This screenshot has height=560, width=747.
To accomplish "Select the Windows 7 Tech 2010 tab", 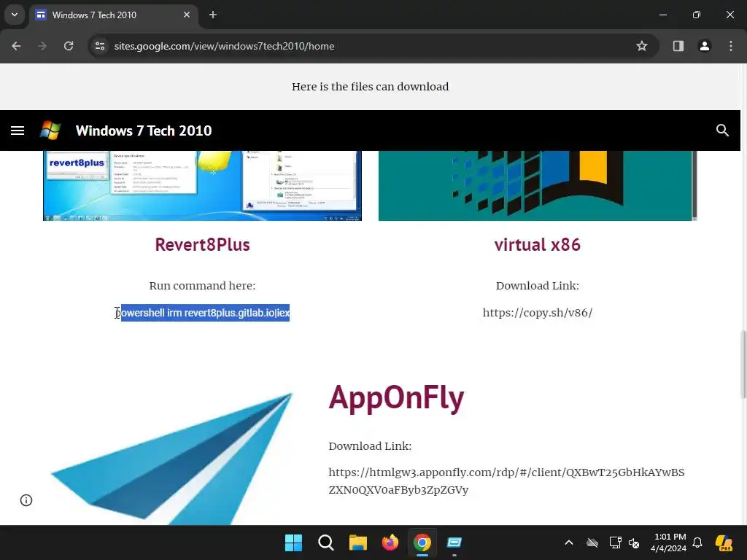I will 115,15.
